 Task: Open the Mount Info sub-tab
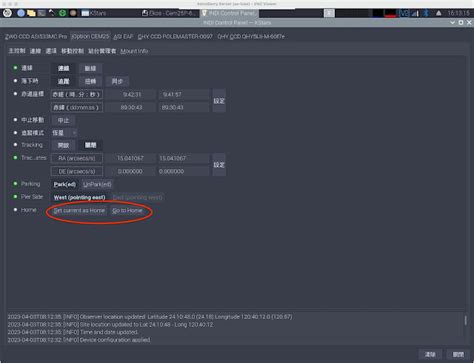[134, 51]
